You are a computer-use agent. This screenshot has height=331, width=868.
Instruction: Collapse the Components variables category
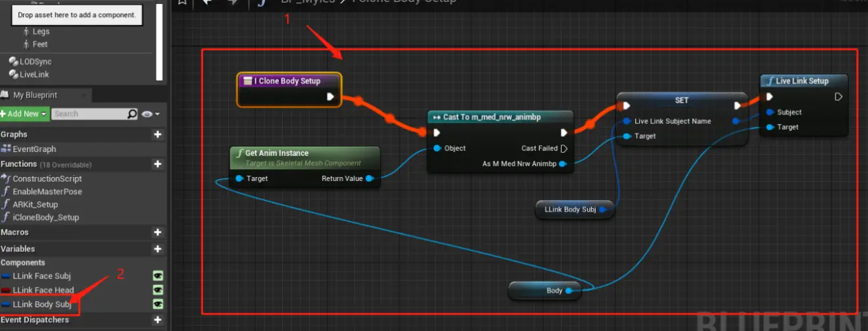click(x=23, y=263)
